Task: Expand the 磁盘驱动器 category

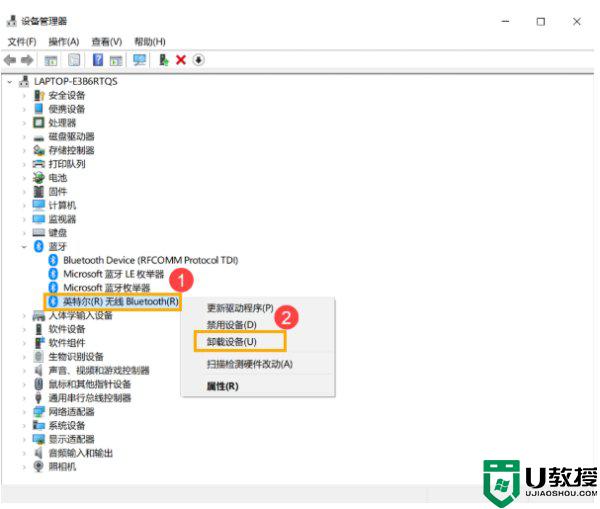Action: [24, 137]
